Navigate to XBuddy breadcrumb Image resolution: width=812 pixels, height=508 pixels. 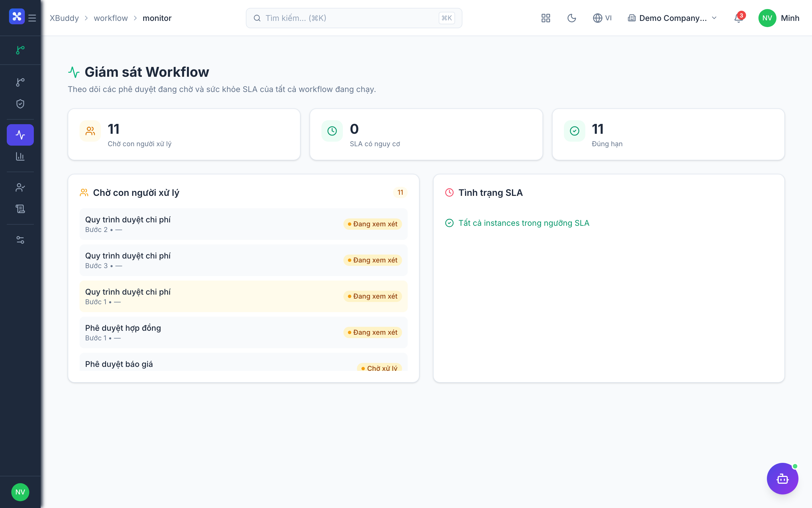(64, 18)
